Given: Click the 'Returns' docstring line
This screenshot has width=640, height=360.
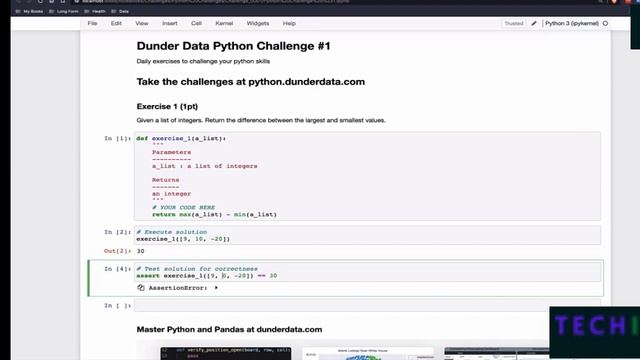Looking at the screenshot, I should coord(166,180).
